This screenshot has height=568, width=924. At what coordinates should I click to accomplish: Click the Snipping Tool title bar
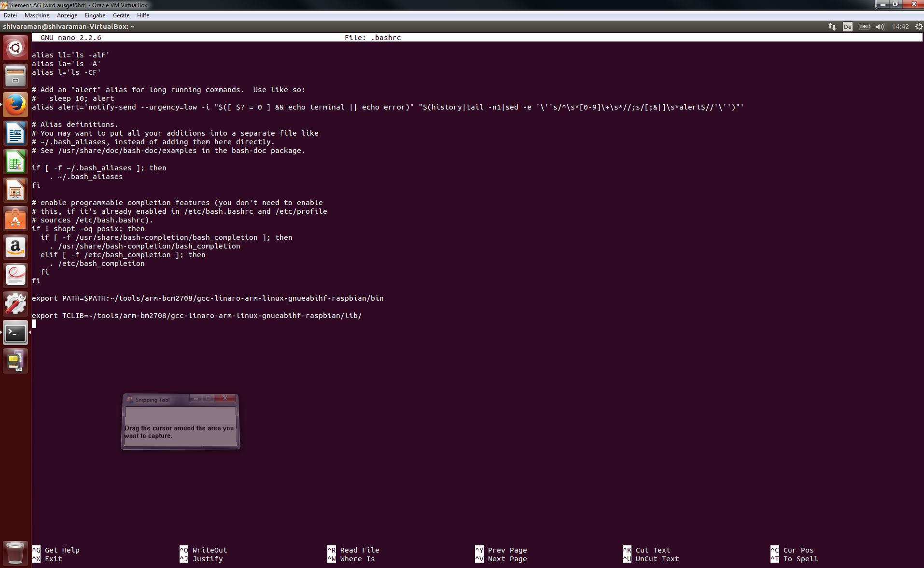pos(157,400)
